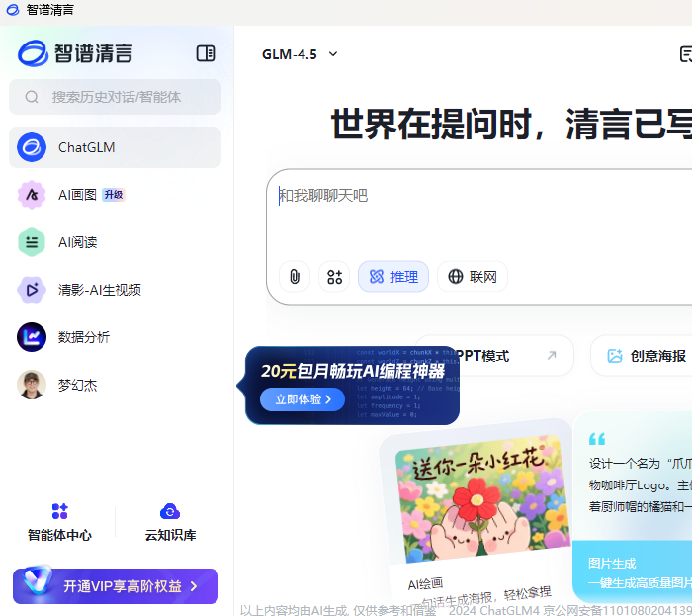Open the 梦幻杰 agent entry
The height and width of the screenshot is (616, 692).
pyautogui.click(x=77, y=385)
